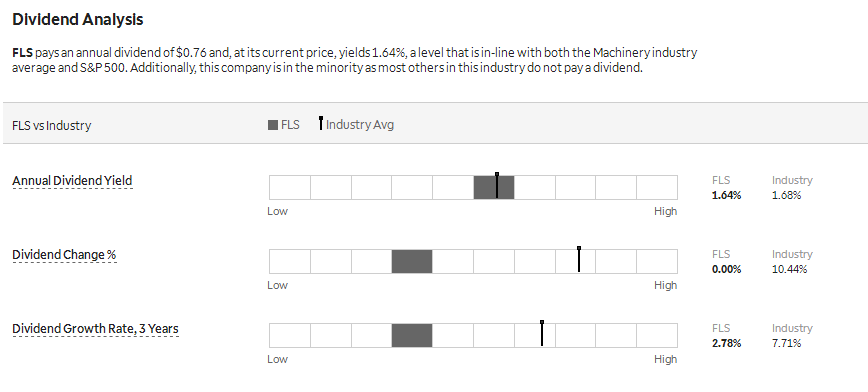Click the FLS vs Industry header label
Screen dimensions: 868x392
51,126
